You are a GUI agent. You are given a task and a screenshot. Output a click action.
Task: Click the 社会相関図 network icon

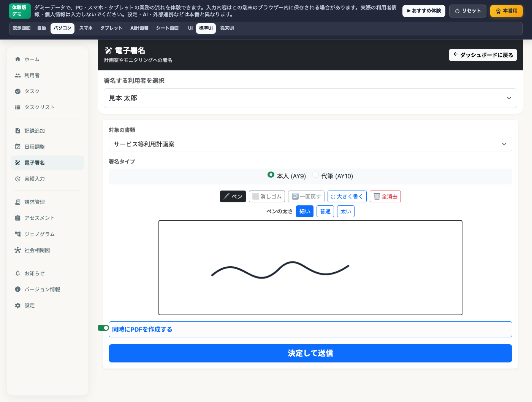(x=17, y=250)
